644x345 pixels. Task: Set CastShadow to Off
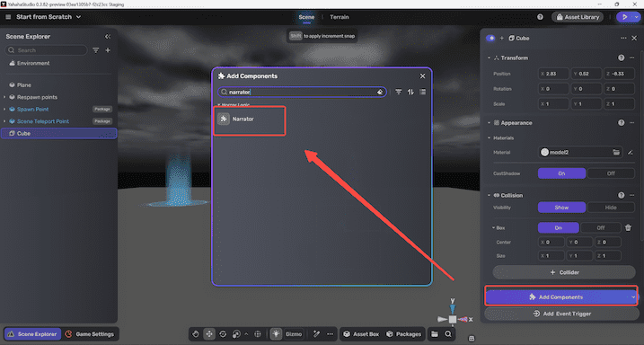point(611,173)
